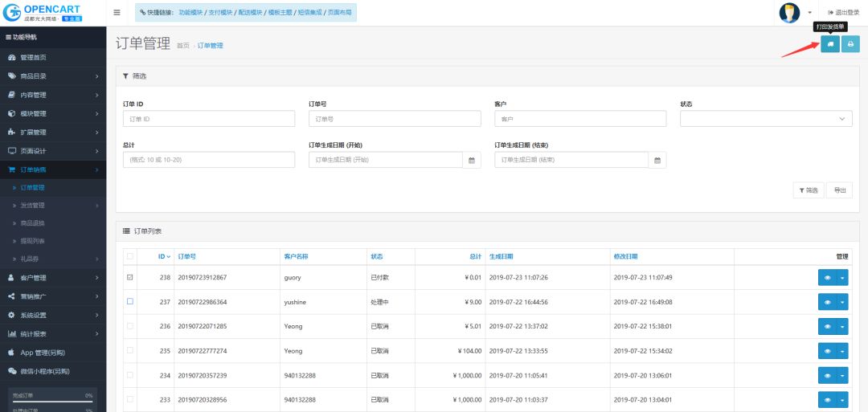868x412 pixels.
Task: Open the 状态 status dropdown
Action: pos(766,119)
